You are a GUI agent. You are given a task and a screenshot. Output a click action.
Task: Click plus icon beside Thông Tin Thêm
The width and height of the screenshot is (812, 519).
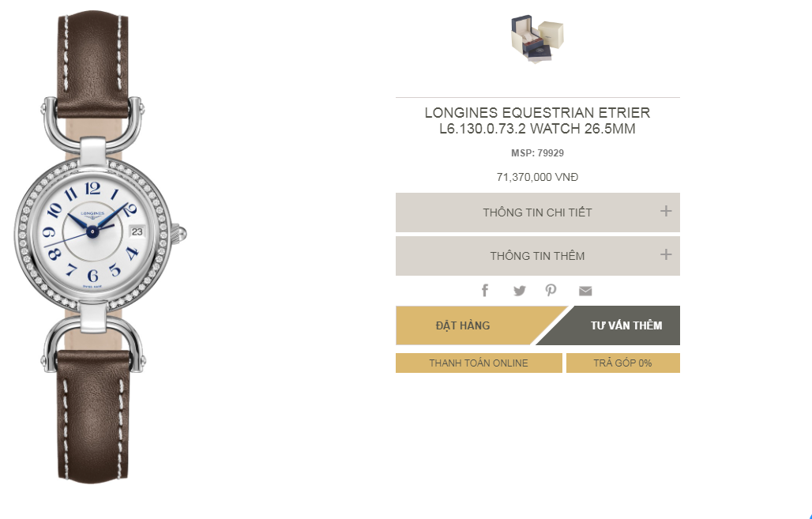coord(666,255)
